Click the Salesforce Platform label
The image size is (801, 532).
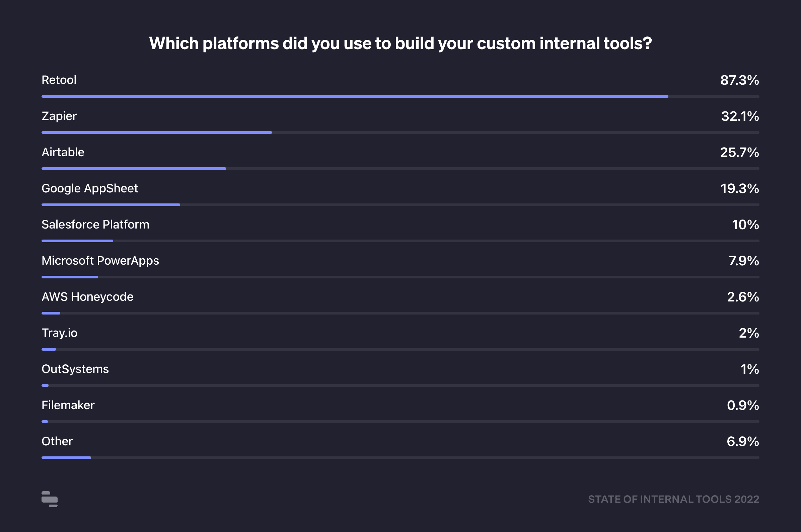pyautogui.click(x=95, y=225)
